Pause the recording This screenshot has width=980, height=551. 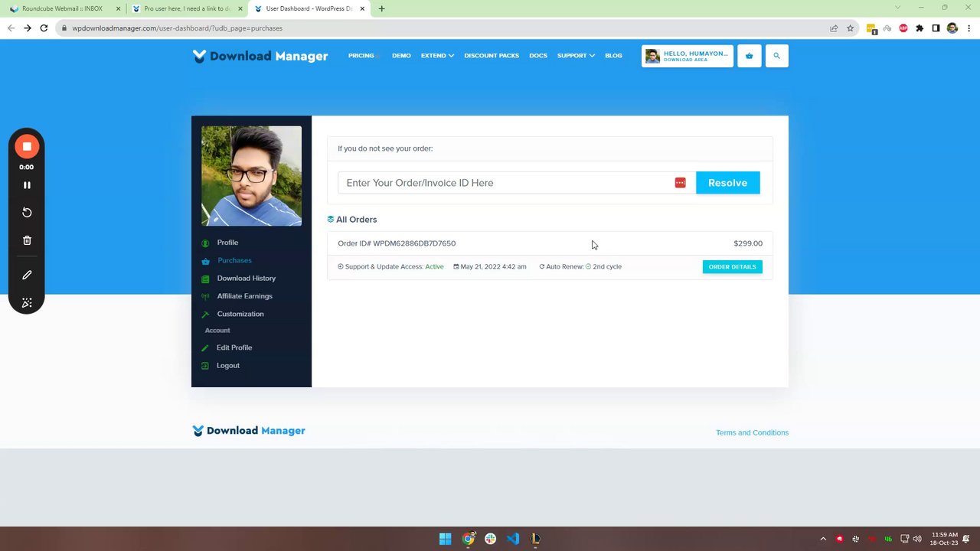(27, 185)
